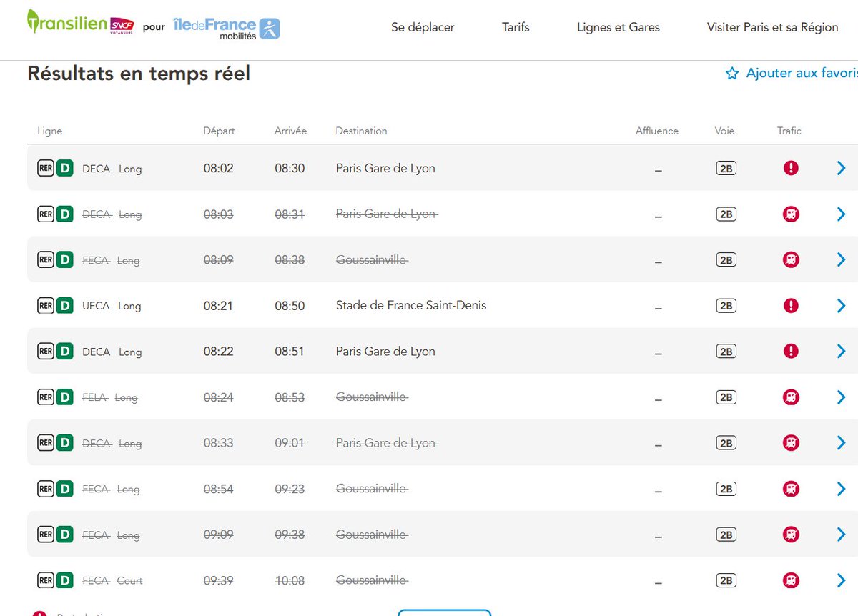Viewport: 858px width, 616px height.
Task: Click the Voie column header
Action: click(x=725, y=131)
